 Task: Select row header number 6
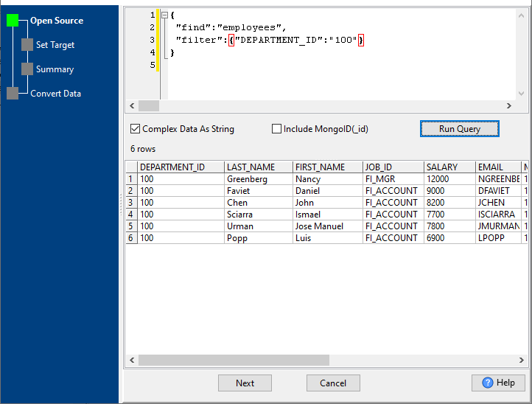tap(131, 238)
